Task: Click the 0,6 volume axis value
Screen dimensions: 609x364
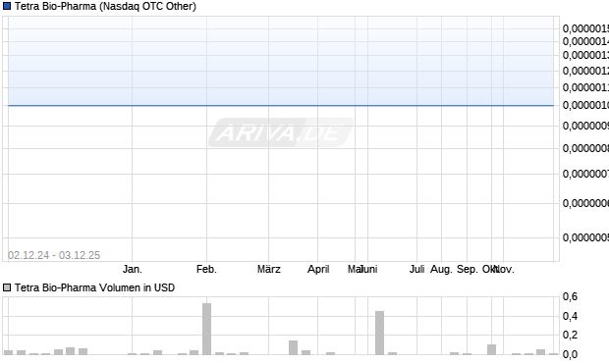Action: (570, 297)
